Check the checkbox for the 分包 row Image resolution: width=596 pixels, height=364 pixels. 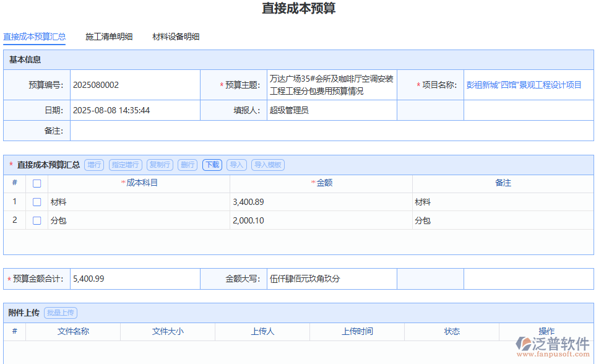tap(37, 220)
